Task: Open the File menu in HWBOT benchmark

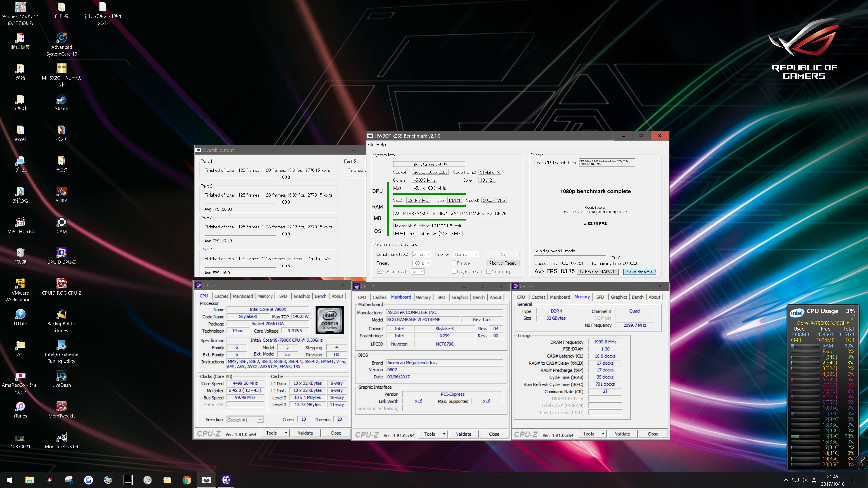Action: click(x=371, y=145)
